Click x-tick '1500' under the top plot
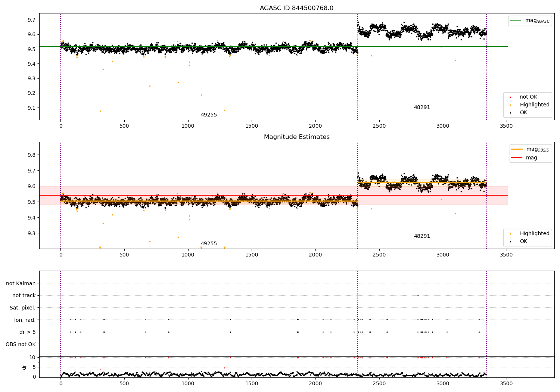 point(252,126)
